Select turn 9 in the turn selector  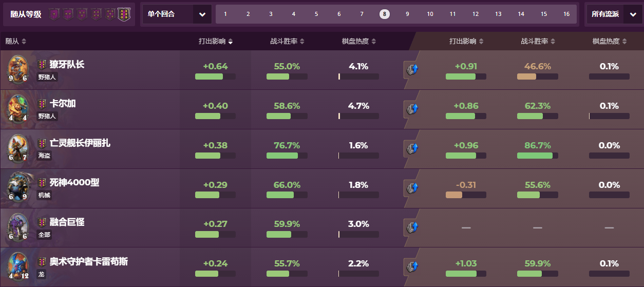(x=407, y=14)
